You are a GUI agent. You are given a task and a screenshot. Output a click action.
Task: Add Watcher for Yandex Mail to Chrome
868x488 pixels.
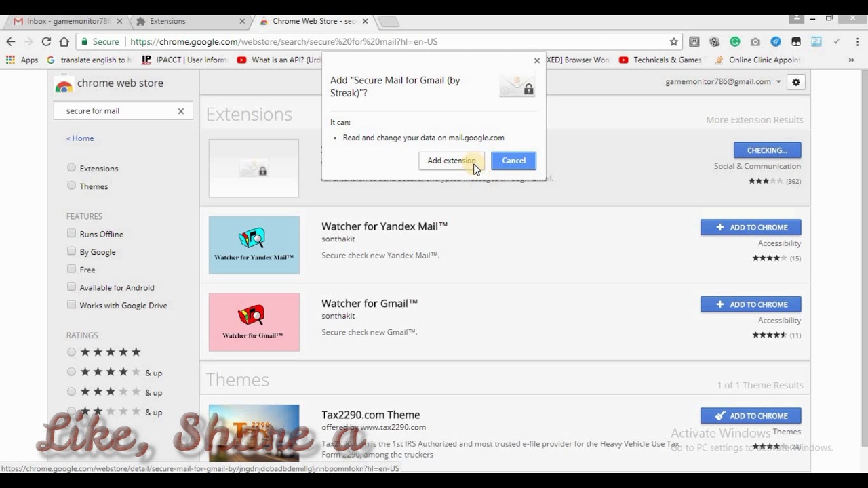pos(751,228)
